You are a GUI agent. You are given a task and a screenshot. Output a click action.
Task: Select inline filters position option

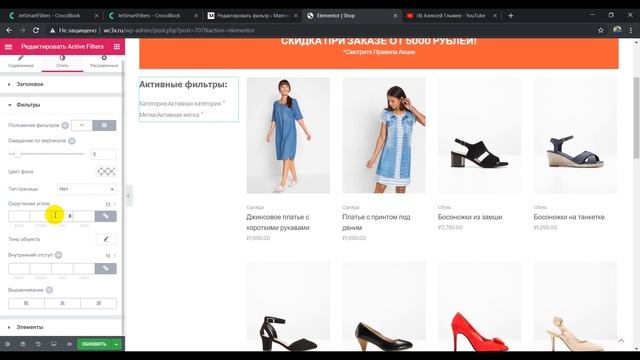(82, 125)
